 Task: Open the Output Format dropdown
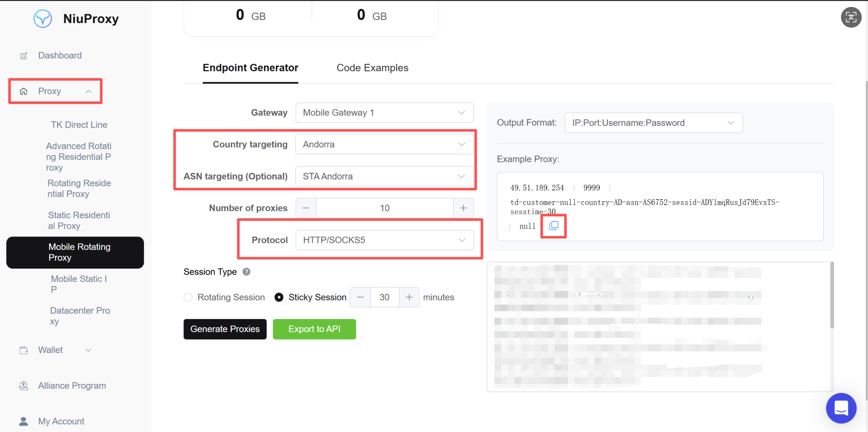point(653,123)
